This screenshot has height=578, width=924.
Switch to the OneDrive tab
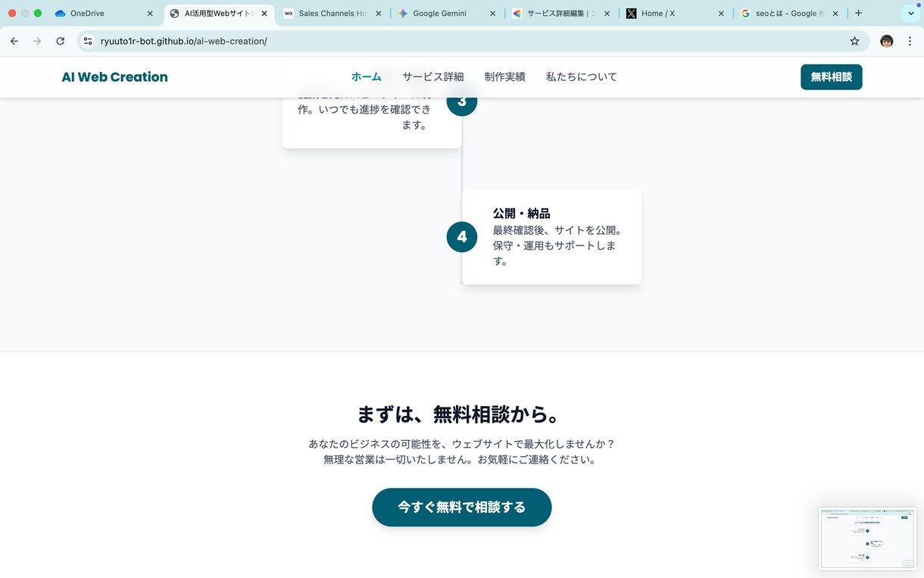pos(102,14)
